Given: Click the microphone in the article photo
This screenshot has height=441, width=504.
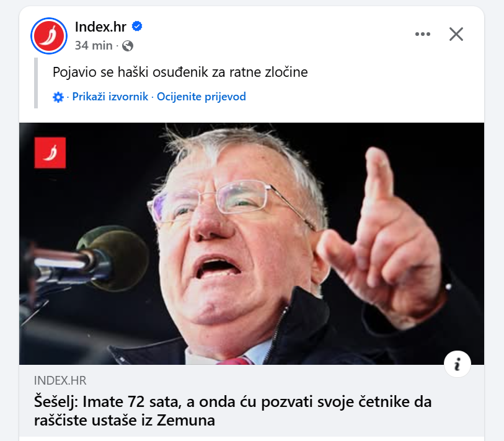Looking at the screenshot, I should [87, 258].
